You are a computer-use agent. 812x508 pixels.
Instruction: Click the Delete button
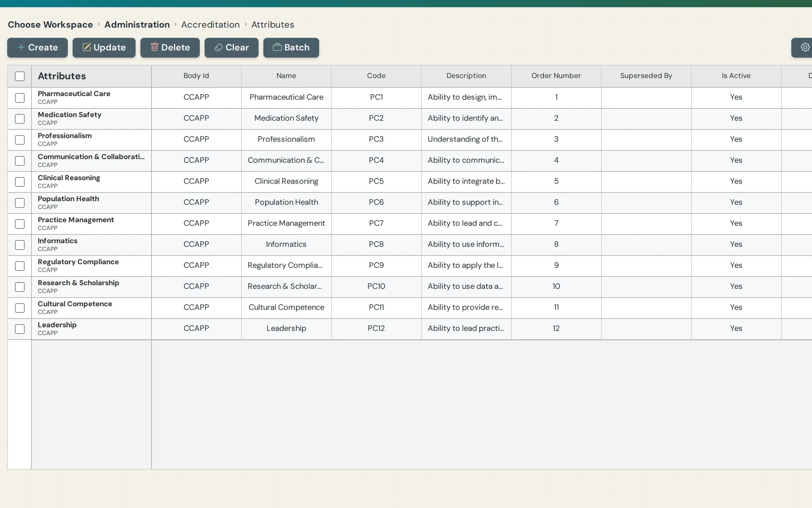tap(170, 47)
